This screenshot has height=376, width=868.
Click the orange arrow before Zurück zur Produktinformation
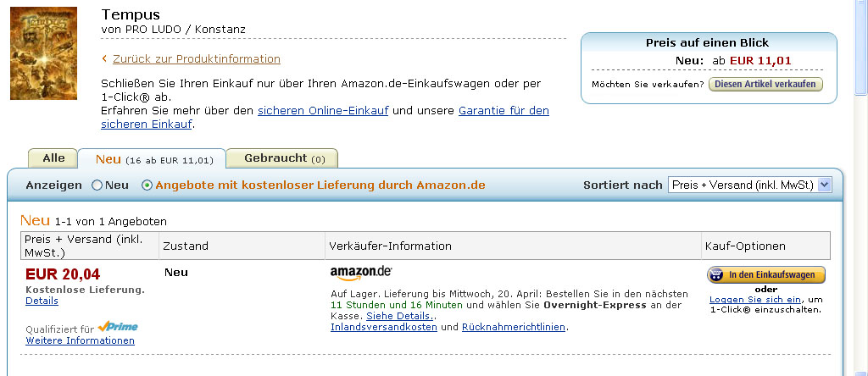click(104, 58)
